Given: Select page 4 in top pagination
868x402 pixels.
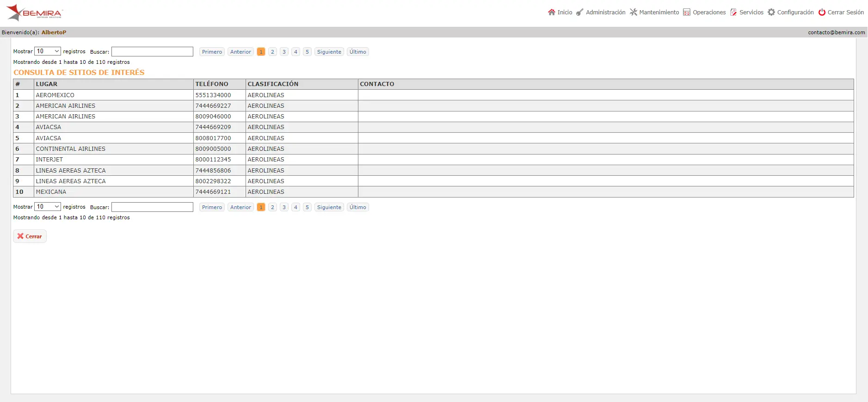Looking at the screenshot, I should [295, 52].
